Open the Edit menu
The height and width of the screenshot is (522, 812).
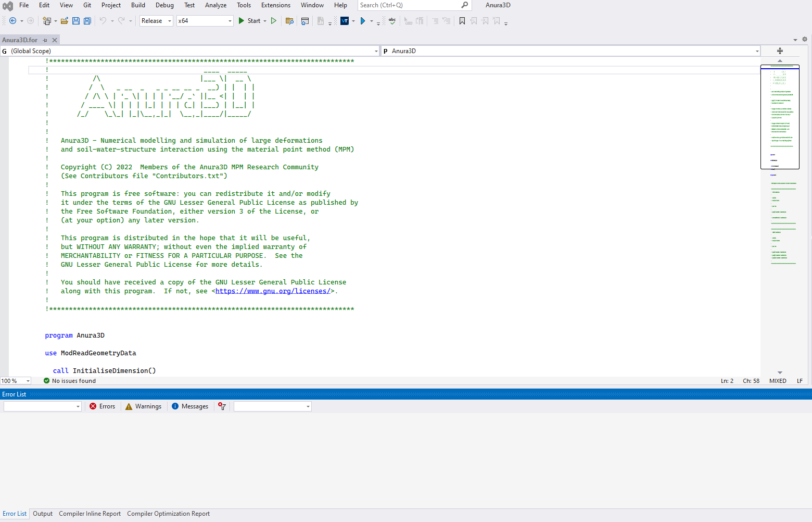coord(44,5)
